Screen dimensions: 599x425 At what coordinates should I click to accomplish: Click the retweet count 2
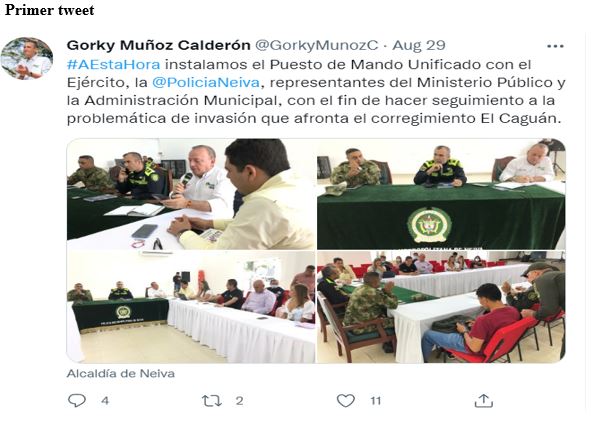pyautogui.click(x=239, y=401)
